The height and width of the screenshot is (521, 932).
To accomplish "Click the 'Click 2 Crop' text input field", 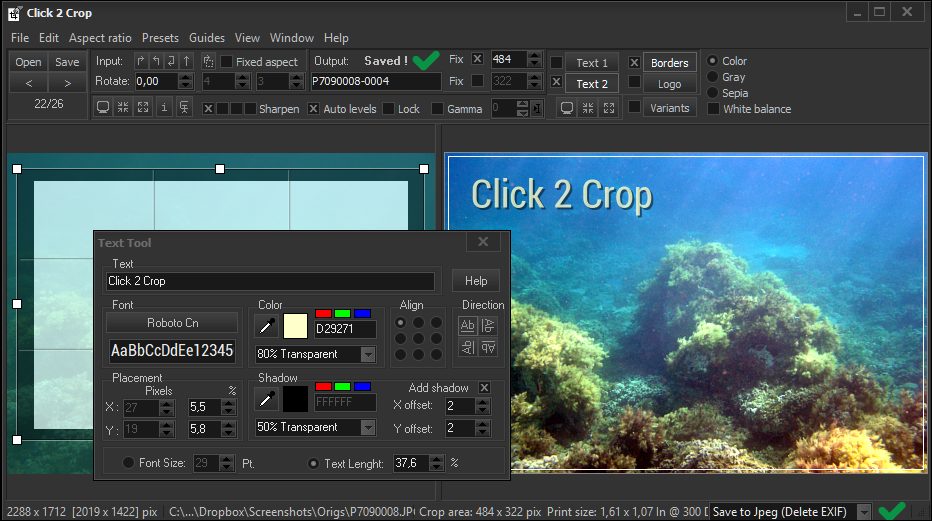I will pos(270,281).
